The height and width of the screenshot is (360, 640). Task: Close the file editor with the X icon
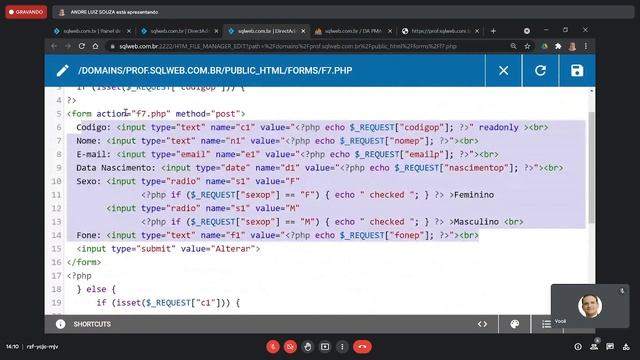point(503,71)
